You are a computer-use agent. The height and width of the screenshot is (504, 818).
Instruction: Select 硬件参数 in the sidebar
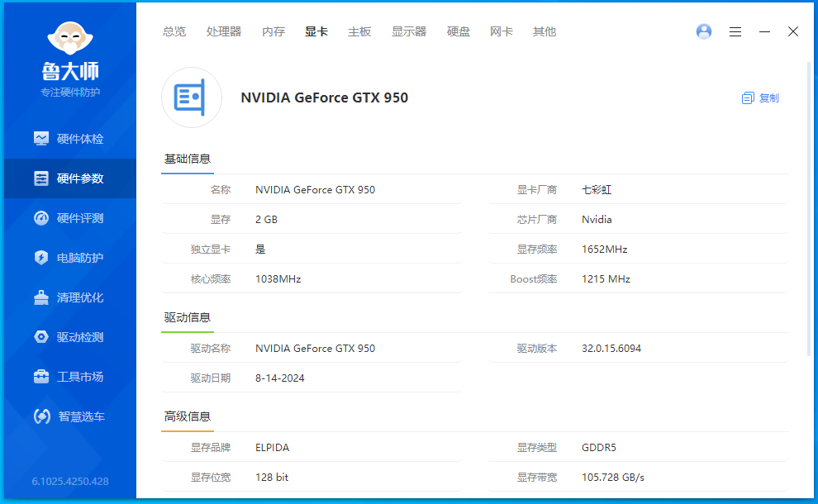(x=70, y=178)
